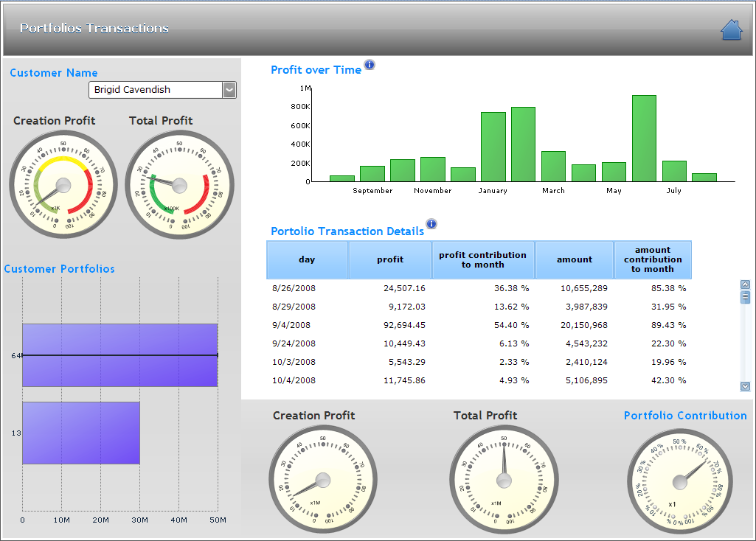Screen dimensions: 756x541
Task: Click profit value 24,507.16
Action: coord(404,288)
